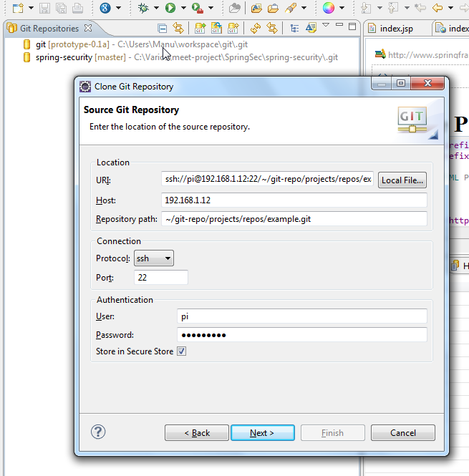
Task: Click the help question mark icon
Action: tap(98, 432)
